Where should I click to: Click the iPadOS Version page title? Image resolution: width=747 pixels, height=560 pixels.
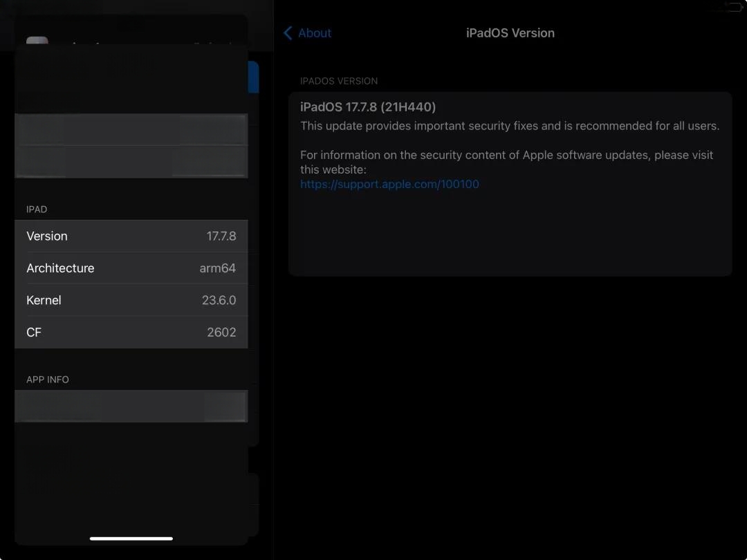(510, 33)
